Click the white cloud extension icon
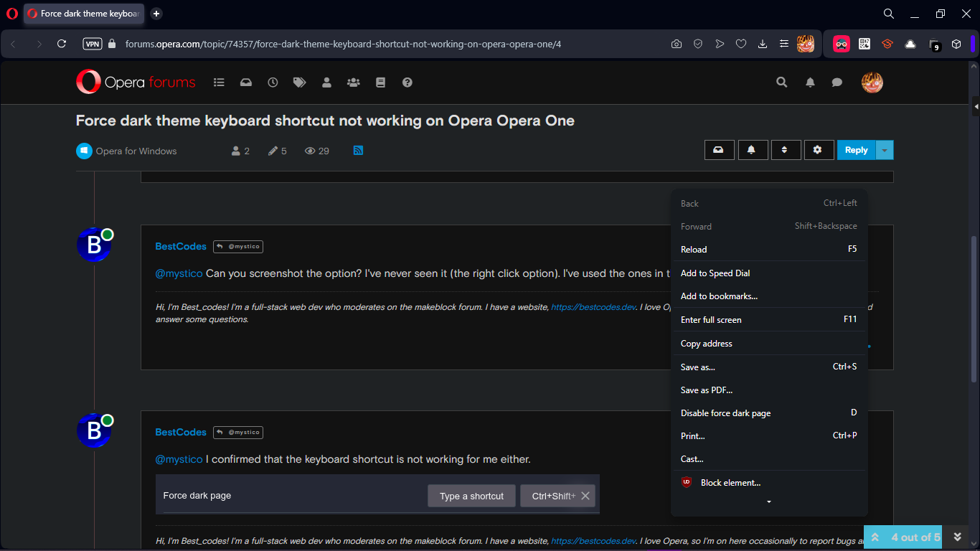980x551 pixels. coord(910,44)
